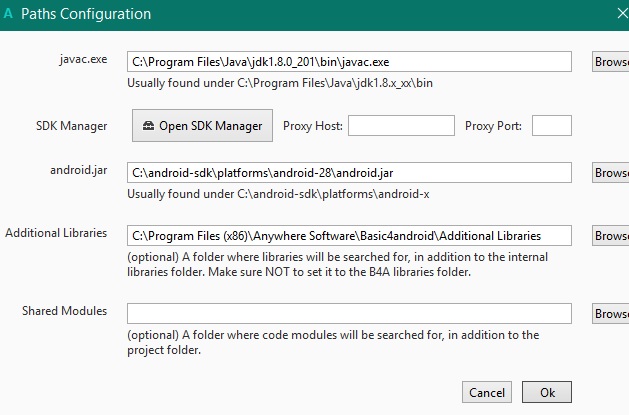
Task: Browse for the javac.exe file
Action: (x=610, y=62)
